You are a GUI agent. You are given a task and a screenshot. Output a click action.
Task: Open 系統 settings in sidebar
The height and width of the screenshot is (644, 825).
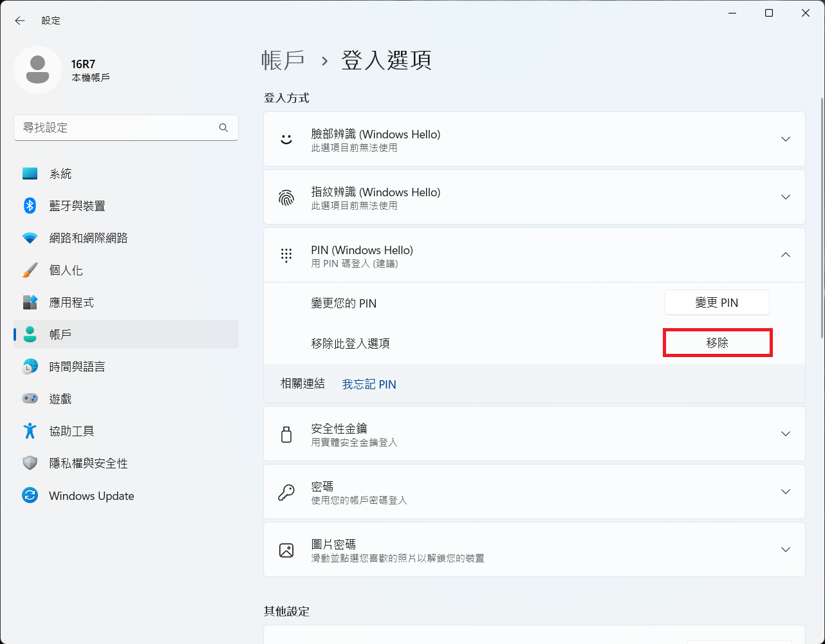click(x=60, y=174)
